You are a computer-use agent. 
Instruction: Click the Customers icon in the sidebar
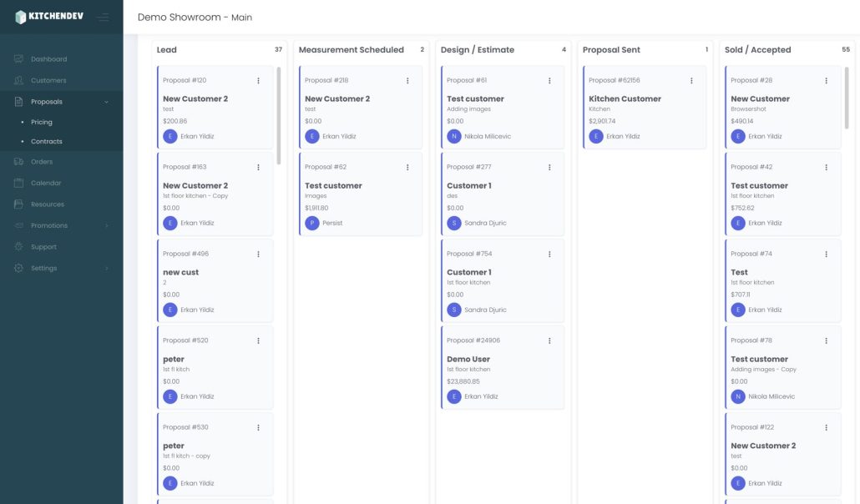click(18, 80)
